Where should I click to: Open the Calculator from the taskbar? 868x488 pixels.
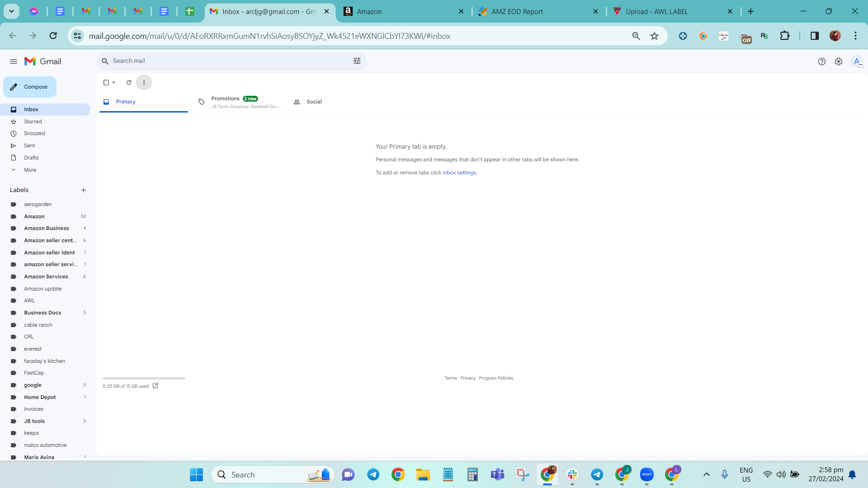(x=473, y=474)
